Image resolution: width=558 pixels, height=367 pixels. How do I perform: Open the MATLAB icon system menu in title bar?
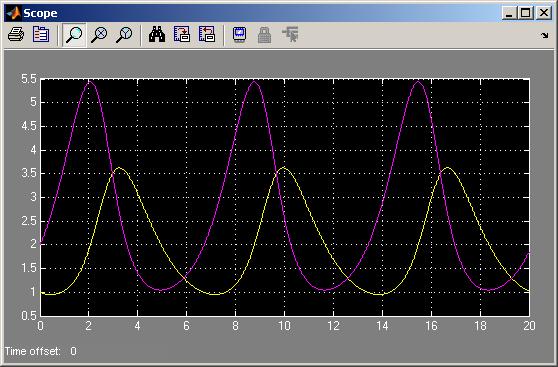pyautogui.click(x=14, y=13)
